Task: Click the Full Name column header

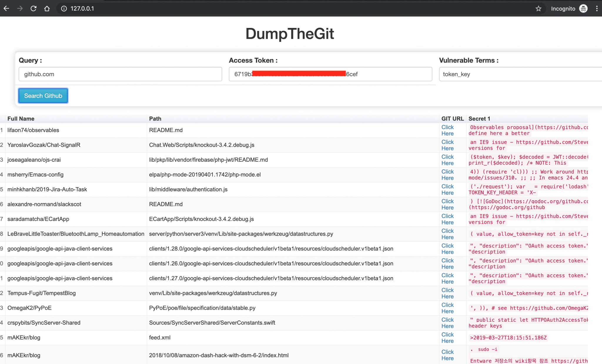Action: [21, 118]
